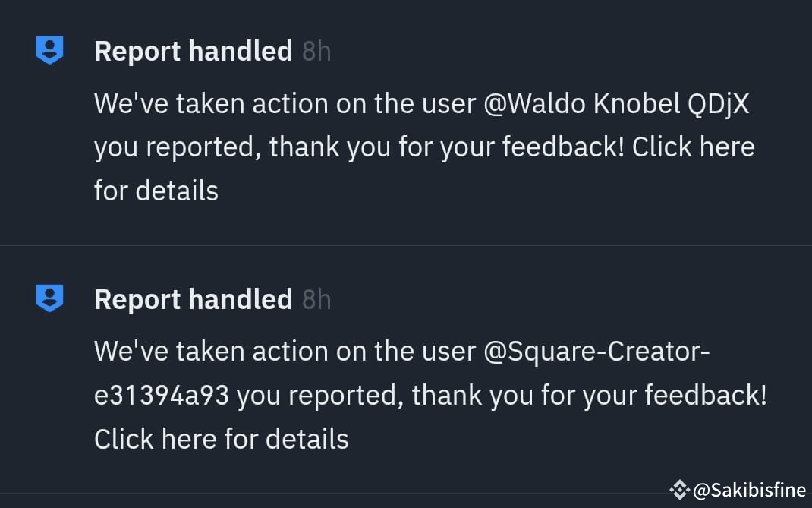The height and width of the screenshot is (508, 812).
Task: Click "Click here" in the Waldo Knobel notification
Action: (694, 147)
